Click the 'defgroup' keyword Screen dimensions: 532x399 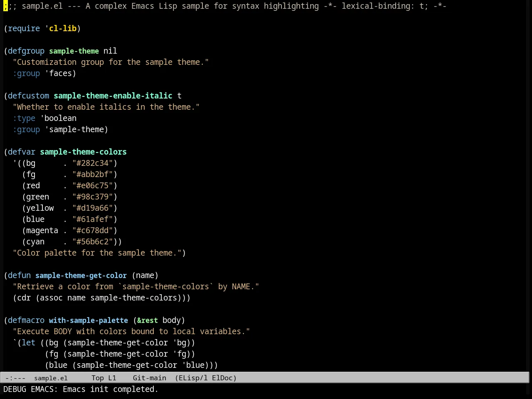point(26,51)
